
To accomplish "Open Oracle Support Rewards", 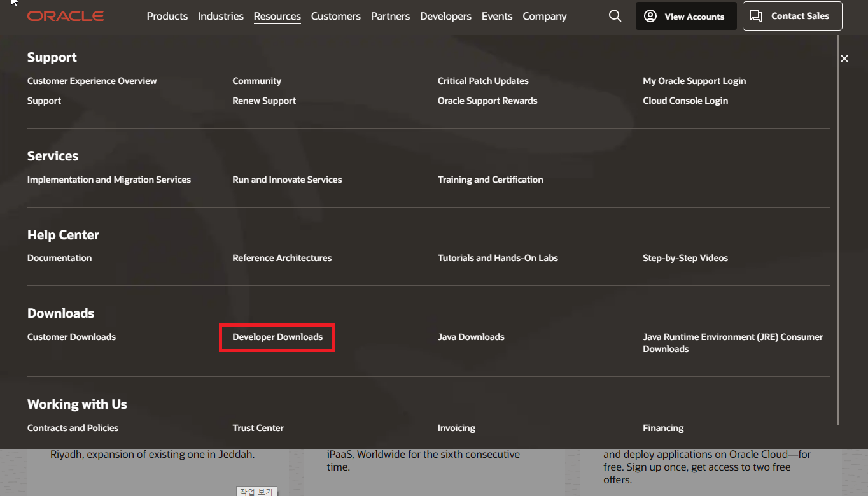I will point(487,101).
